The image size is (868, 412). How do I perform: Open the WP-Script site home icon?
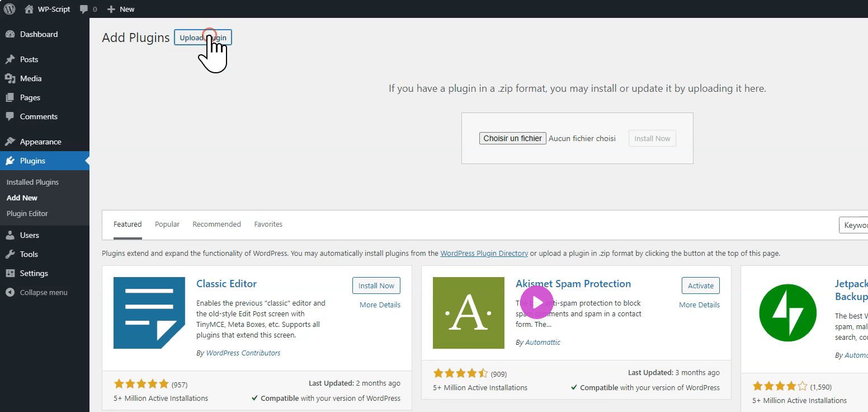pos(29,9)
